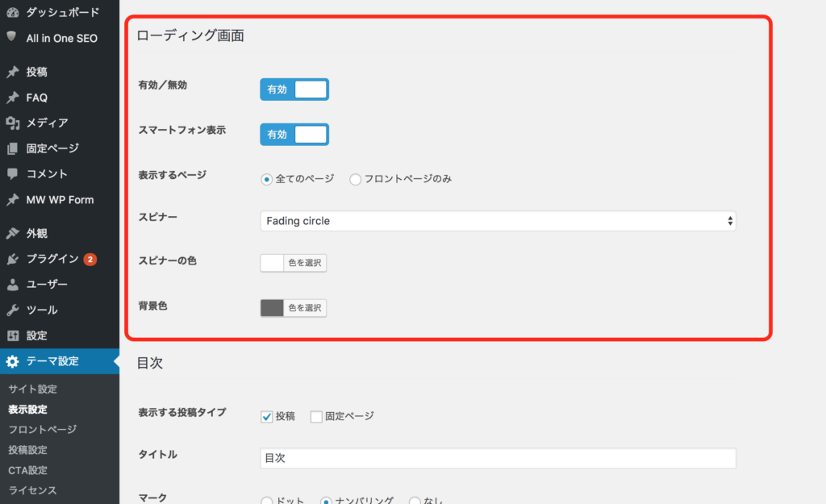Click the 背景色 gray color swatch
The width and height of the screenshot is (826, 504).
point(273,308)
